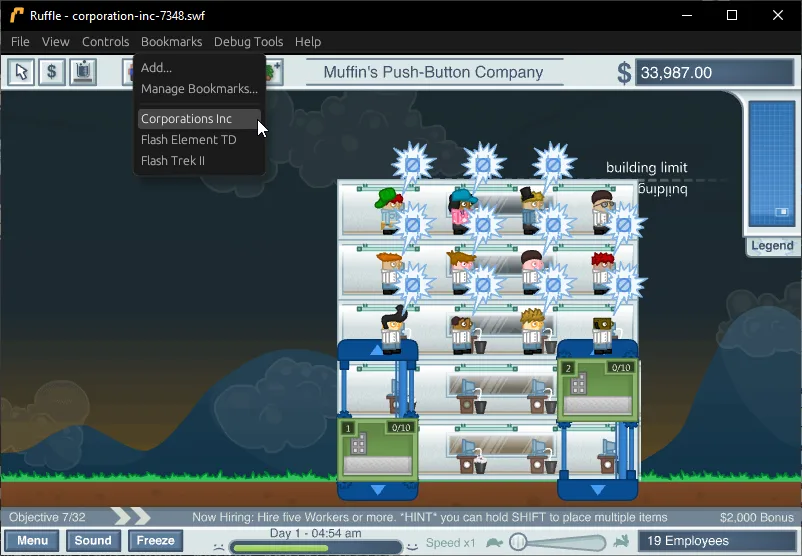Toggle Freeze to pause the game

pos(155,541)
